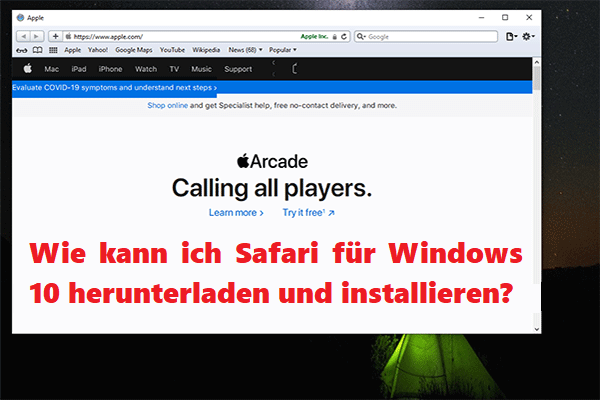This screenshot has height=400, width=600.
Task: Open Mac in Apple site navigation
Action: tap(51, 69)
